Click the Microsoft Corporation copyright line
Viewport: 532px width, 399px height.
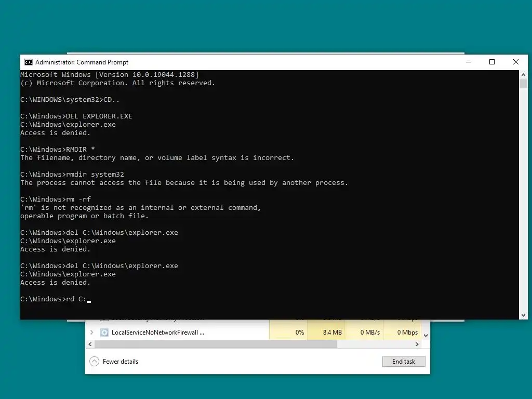coord(118,83)
